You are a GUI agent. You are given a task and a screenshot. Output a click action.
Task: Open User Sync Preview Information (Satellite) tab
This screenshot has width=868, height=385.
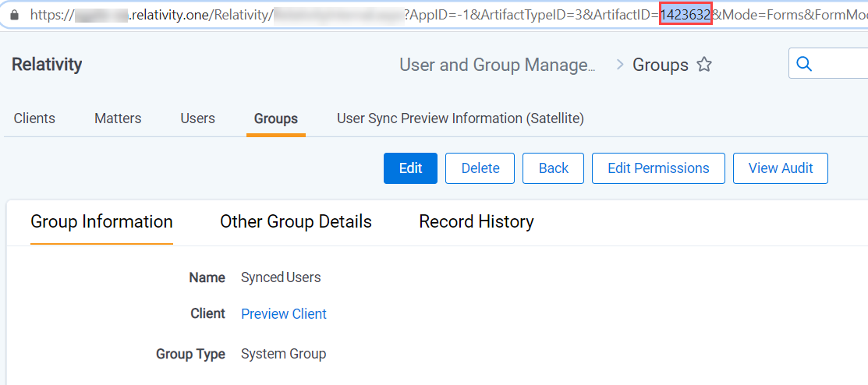461,118
